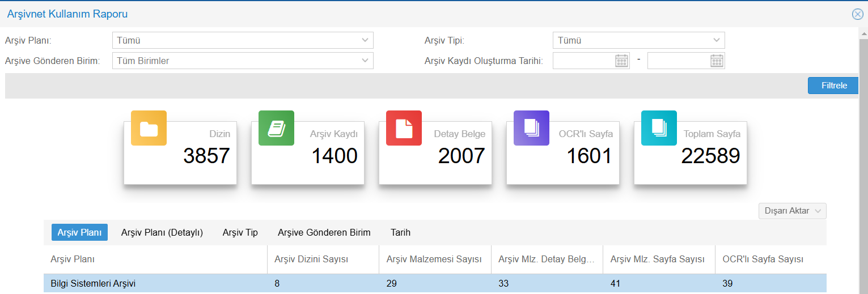Switch to Arşiv Planı (Detaylı) tab
The height and width of the screenshot is (294, 868).
pyautogui.click(x=162, y=232)
